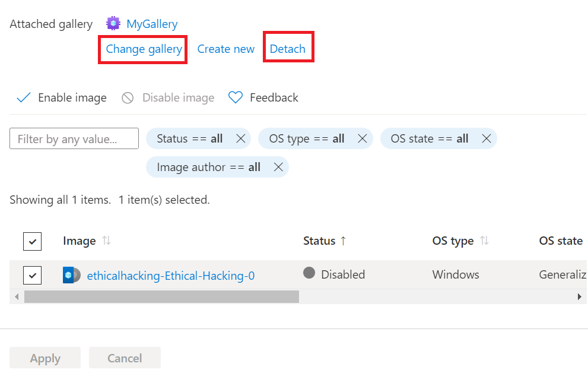Click the Enable image checkmark icon
Image resolution: width=588 pixels, height=376 pixels.
point(23,97)
